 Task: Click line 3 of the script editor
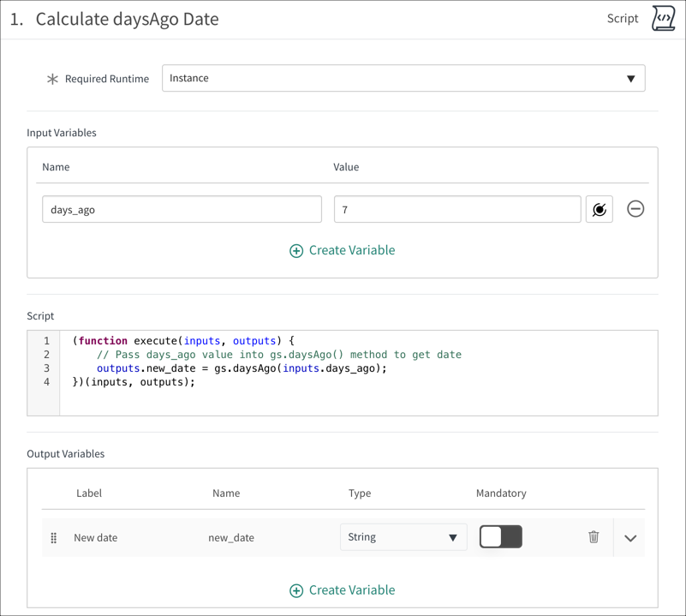(240, 368)
